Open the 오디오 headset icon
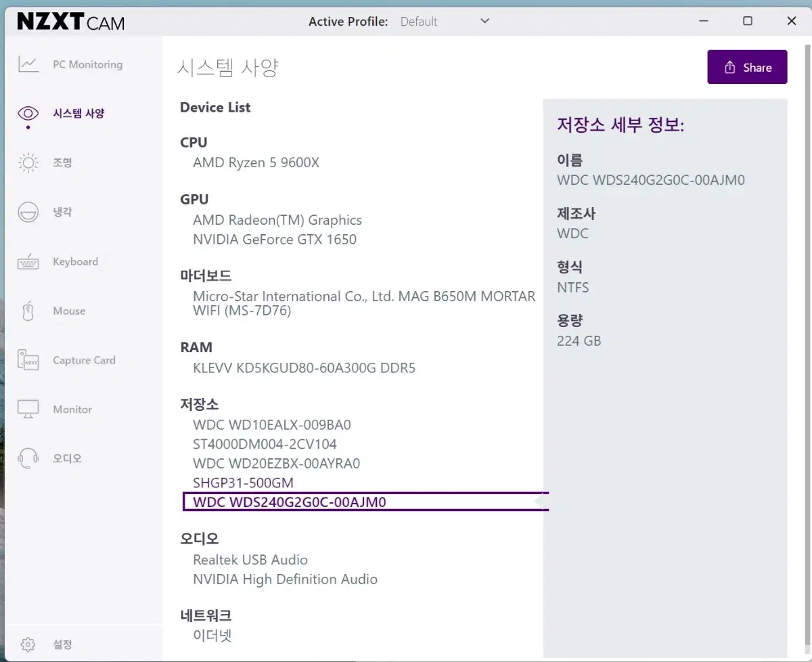Screen dimensions: 812x662 pyautogui.click(x=28, y=458)
